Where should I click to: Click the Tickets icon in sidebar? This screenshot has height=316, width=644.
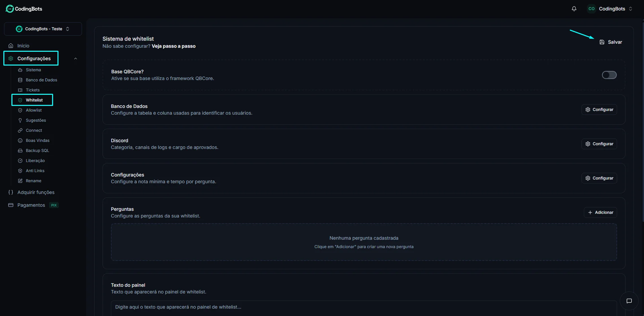pyautogui.click(x=20, y=90)
